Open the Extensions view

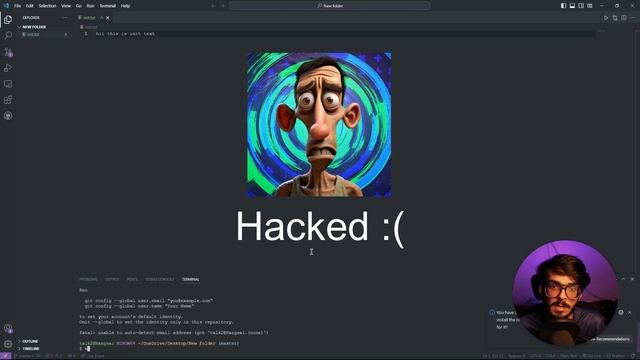(x=8, y=100)
